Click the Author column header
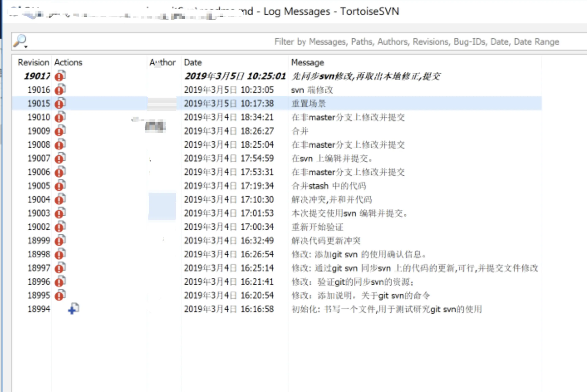 tap(163, 62)
